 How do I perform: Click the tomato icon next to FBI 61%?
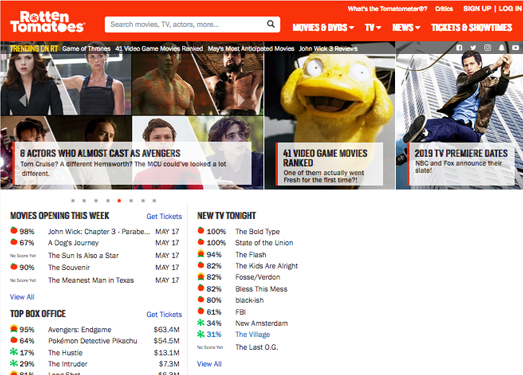[x=201, y=311]
